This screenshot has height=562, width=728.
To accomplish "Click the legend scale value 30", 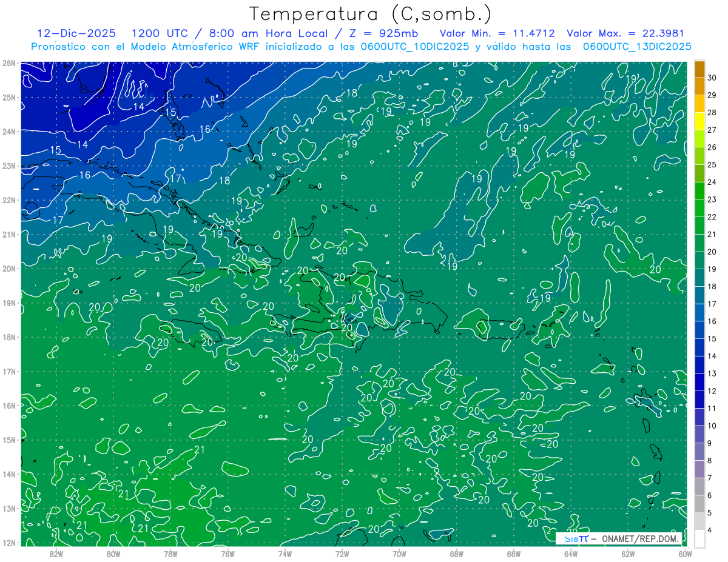I will tap(712, 78).
